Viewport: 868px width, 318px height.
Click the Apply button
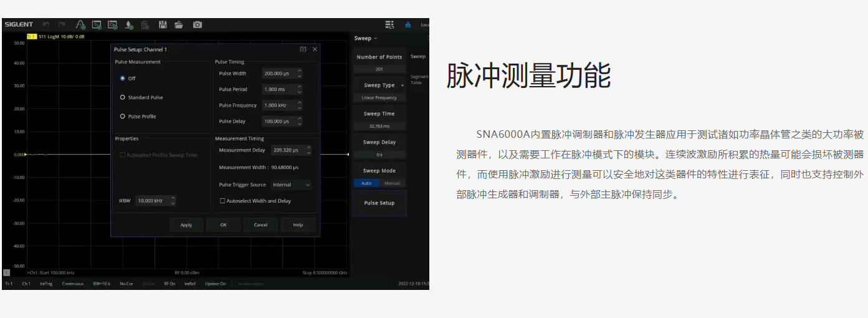[x=186, y=225]
